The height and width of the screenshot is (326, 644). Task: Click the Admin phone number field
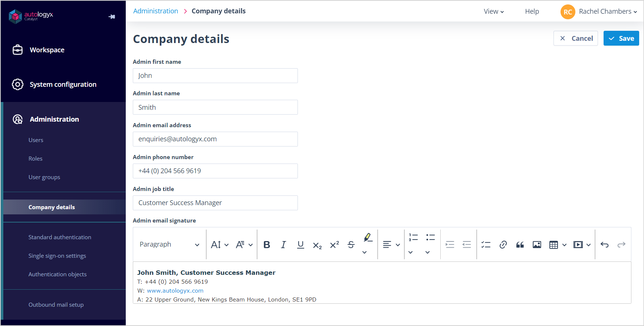click(215, 171)
